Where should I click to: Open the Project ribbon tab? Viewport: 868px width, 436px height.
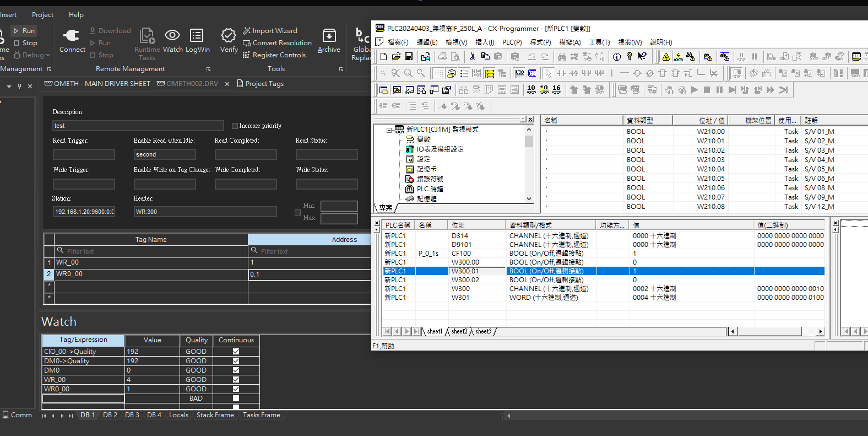tap(42, 15)
